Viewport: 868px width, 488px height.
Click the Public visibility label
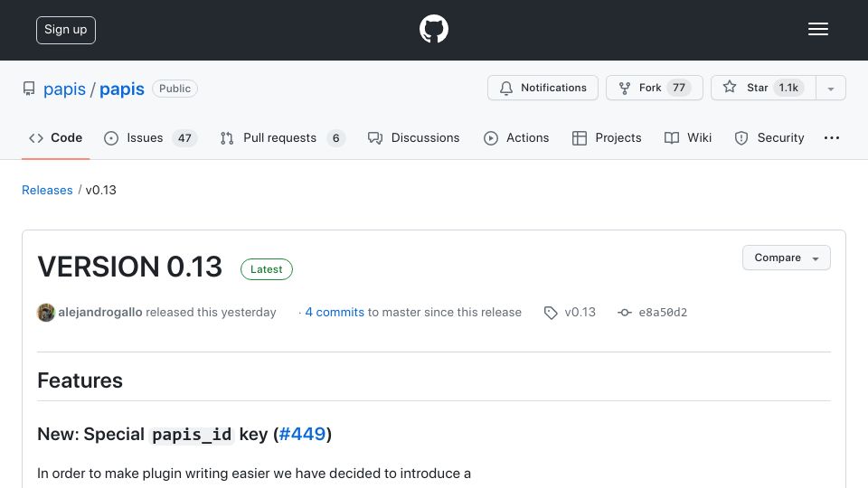coord(175,89)
